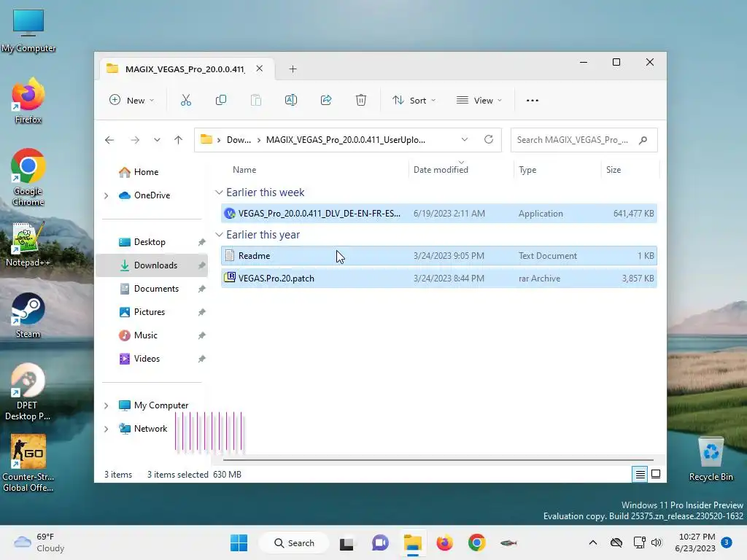Select the Readme text document
This screenshot has width=747, height=560.
click(438, 256)
